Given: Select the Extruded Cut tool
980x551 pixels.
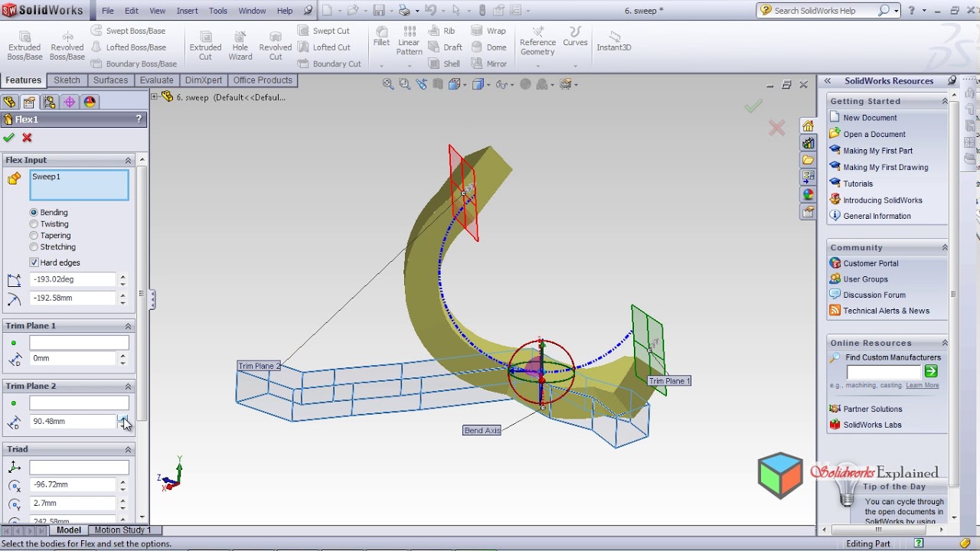Looking at the screenshot, I should (x=205, y=46).
